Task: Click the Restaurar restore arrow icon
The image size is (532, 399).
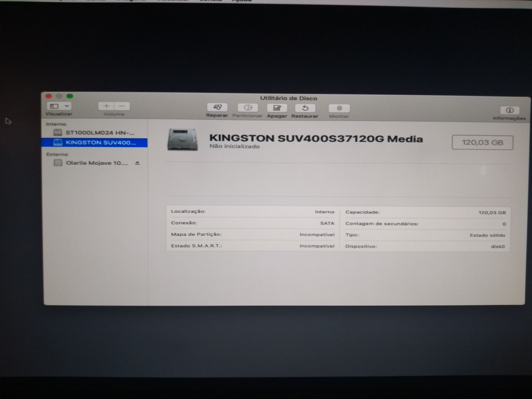Action: click(x=305, y=108)
